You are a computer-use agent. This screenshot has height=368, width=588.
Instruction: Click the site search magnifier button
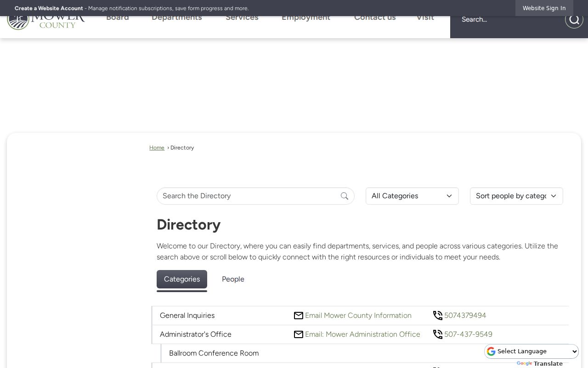tap(574, 19)
